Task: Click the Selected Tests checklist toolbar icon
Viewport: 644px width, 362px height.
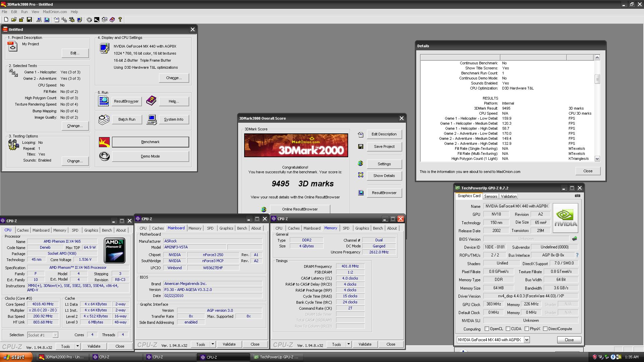Action: tap(64, 19)
